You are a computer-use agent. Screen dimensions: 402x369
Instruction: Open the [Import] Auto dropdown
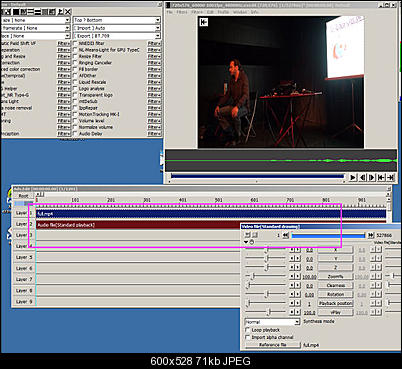pos(117,28)
